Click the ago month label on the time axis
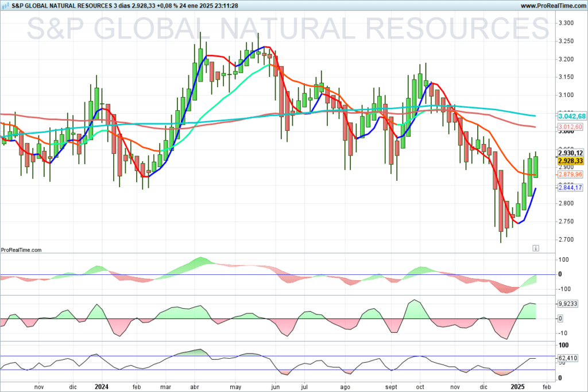This screenshot has width=588, height=392. [x=345, y=387]
